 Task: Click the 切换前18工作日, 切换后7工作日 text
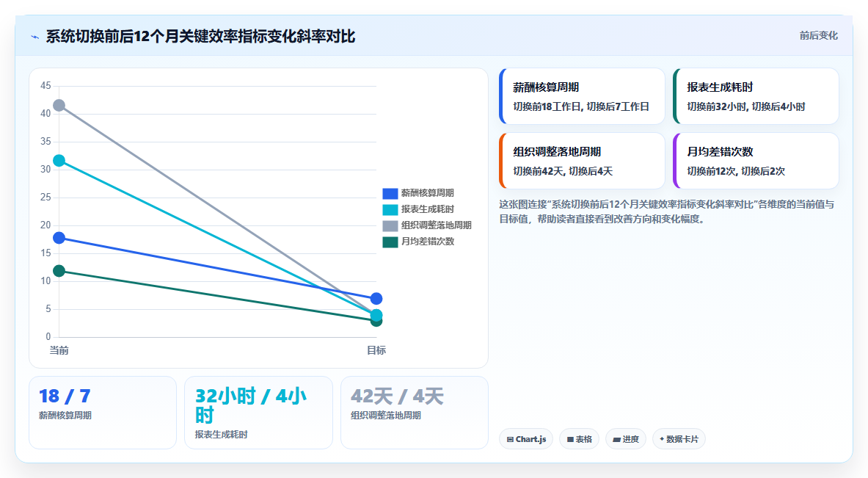click(x=580, y=107)
